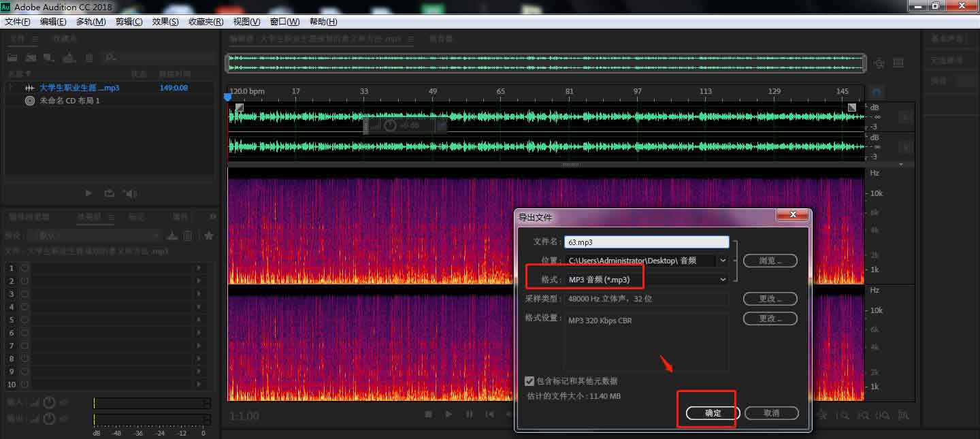Screen dimensions: 980x439
Task: Click CD icon of 未命名 CD 布局 1
Action: [x=30, y=101]
